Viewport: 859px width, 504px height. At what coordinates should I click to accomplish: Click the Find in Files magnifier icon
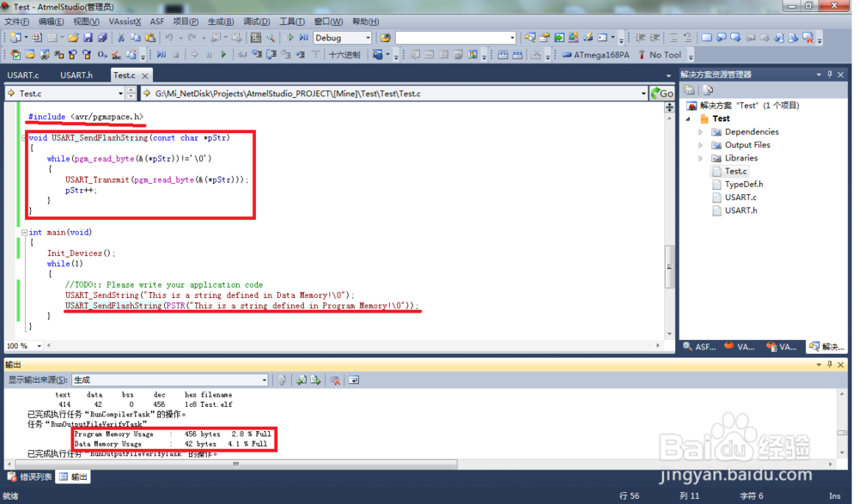coord(270,38)
